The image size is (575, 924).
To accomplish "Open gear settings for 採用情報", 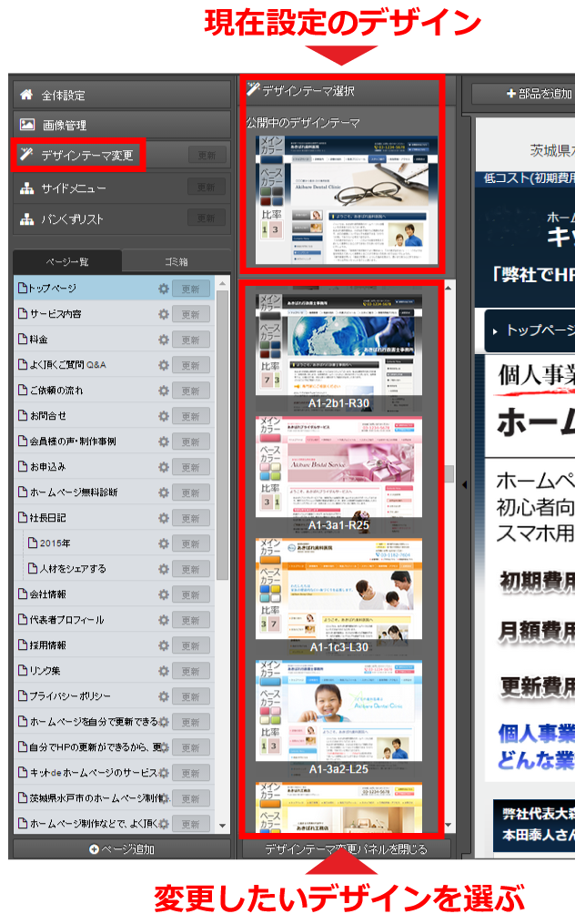I will tap(163, 645).
